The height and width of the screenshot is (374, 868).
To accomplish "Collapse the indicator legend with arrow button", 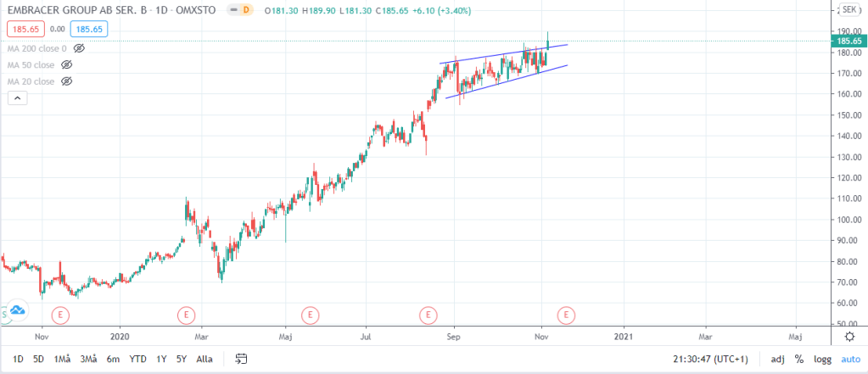I will coord(14,98).
